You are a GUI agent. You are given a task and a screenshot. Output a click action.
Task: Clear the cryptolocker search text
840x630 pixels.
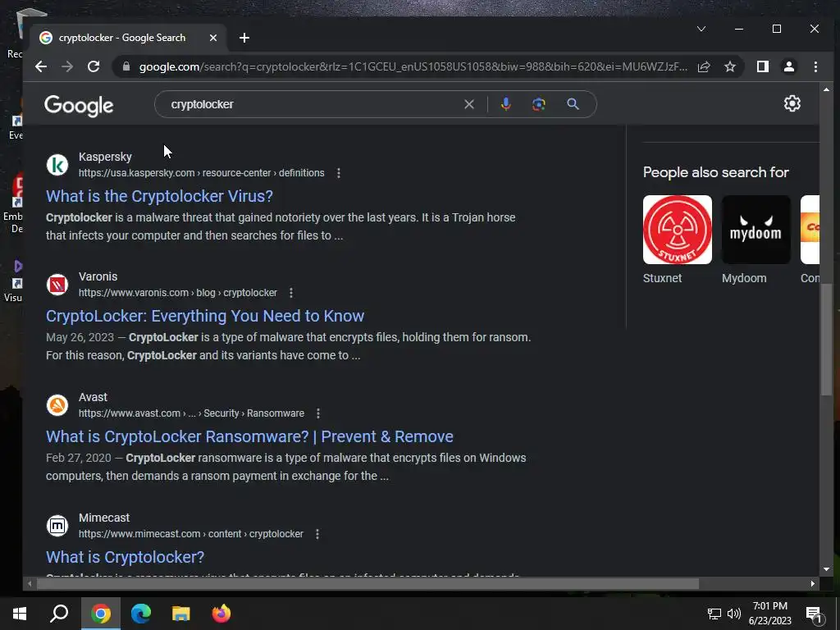(468, 104)
